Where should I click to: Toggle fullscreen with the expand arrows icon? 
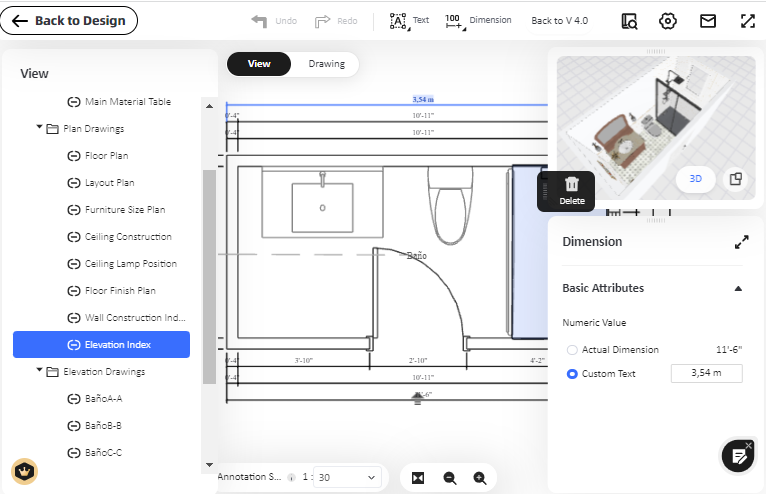[x=747, y=21]
